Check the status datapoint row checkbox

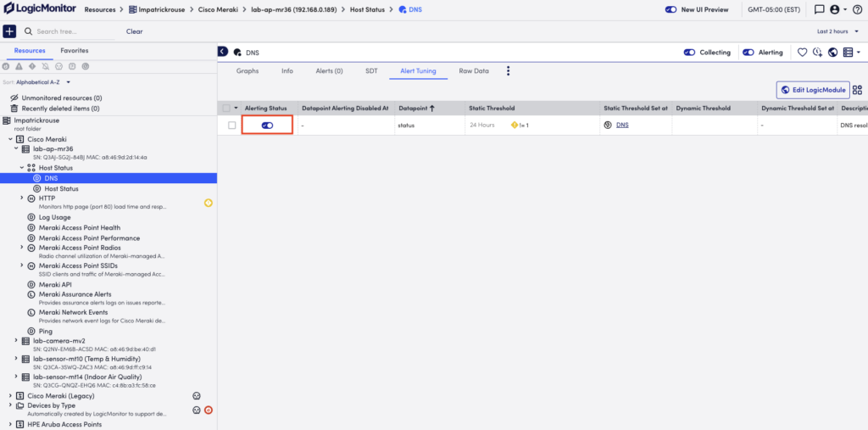point(232,126)
